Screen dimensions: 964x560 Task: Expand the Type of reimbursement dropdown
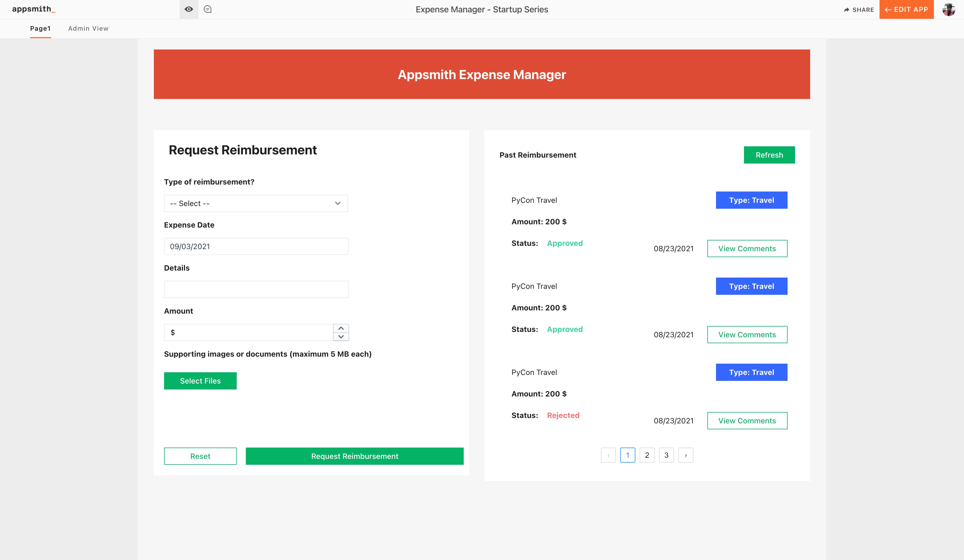(x=256, y=204)
